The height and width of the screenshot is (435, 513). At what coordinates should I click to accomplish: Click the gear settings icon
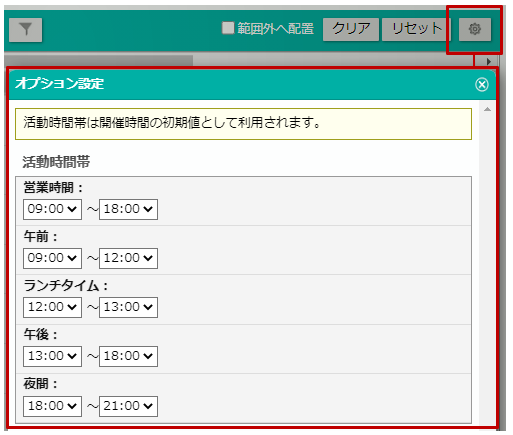(x=475, y=29)
